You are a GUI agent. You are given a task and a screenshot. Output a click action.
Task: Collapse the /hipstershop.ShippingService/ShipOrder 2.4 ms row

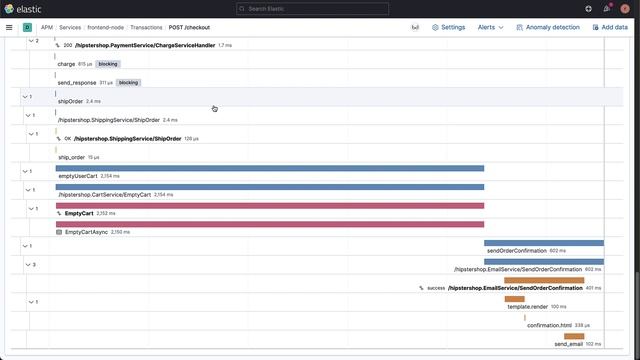click(x=28, y=116)
